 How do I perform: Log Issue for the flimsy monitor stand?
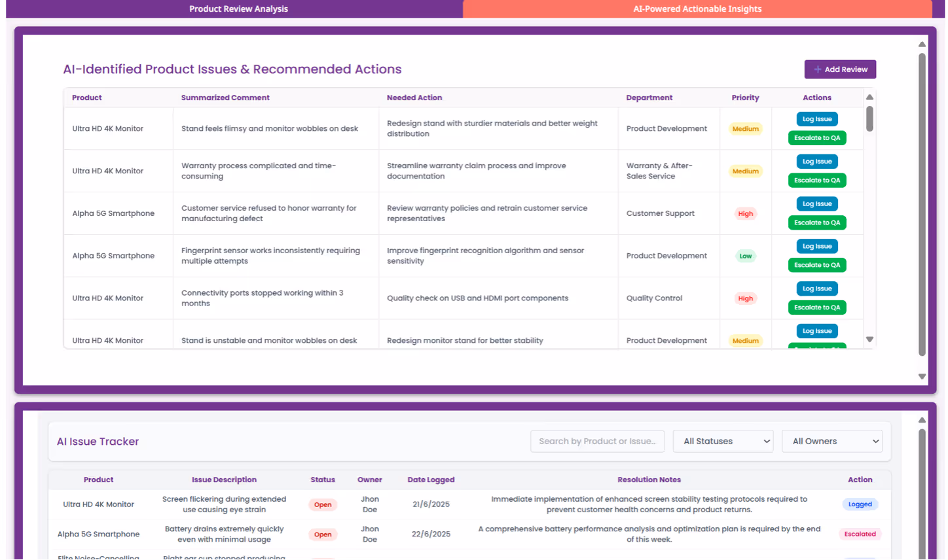coord(817,118)
